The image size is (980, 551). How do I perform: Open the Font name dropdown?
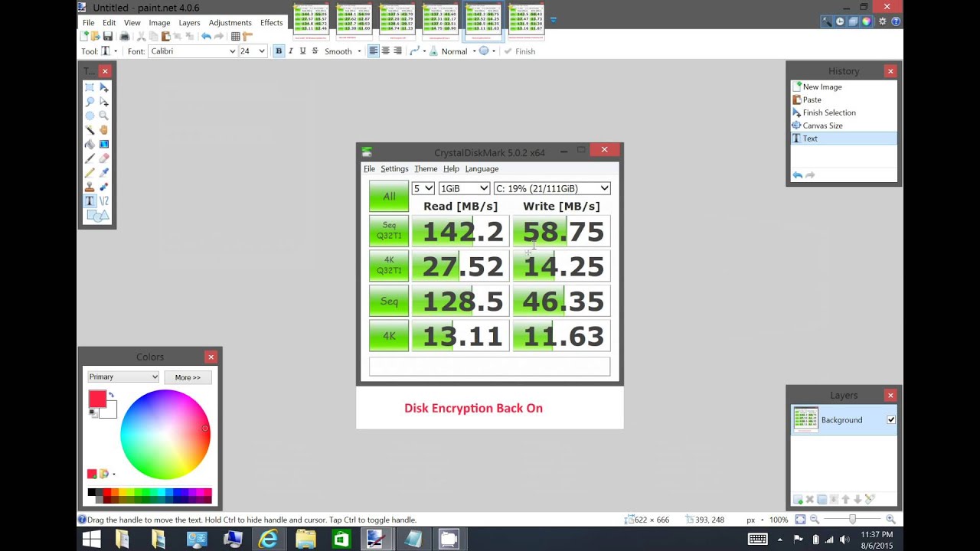pos(192,51)
